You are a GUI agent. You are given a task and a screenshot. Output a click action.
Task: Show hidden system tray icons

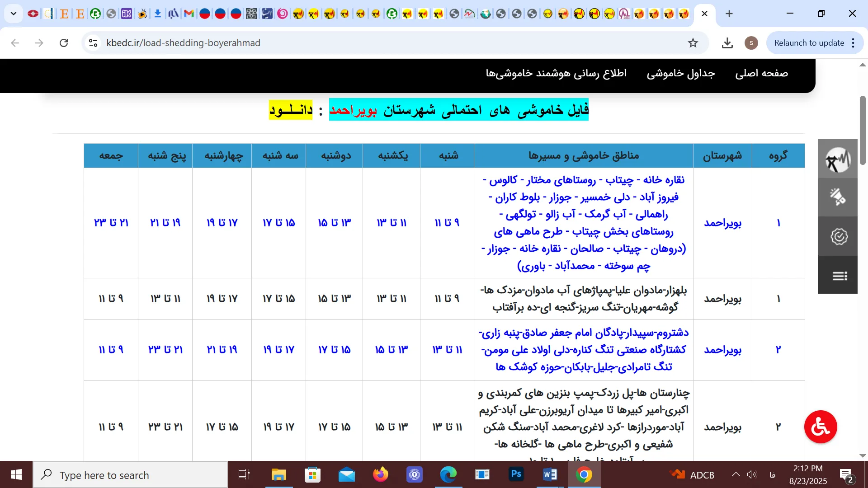click(736, 474)
